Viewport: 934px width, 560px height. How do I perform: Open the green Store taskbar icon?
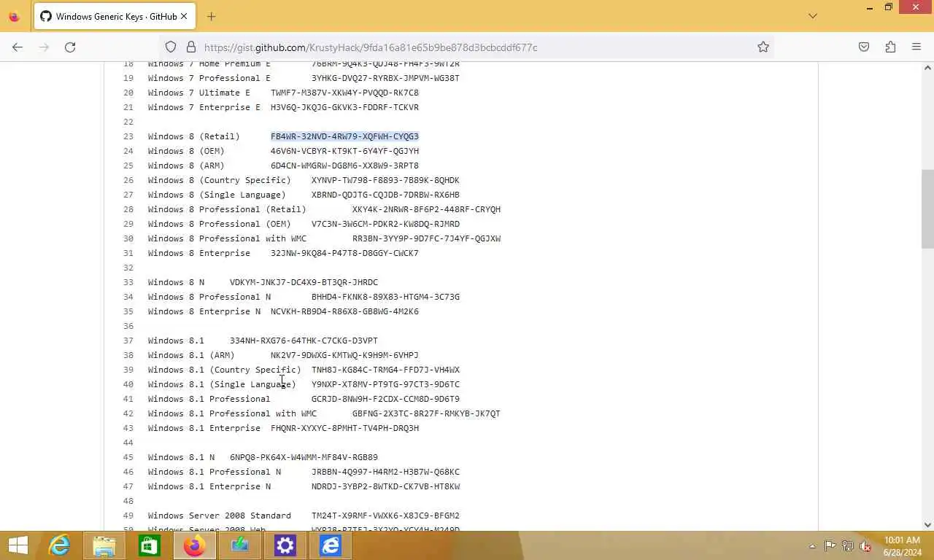coord(150,545)
